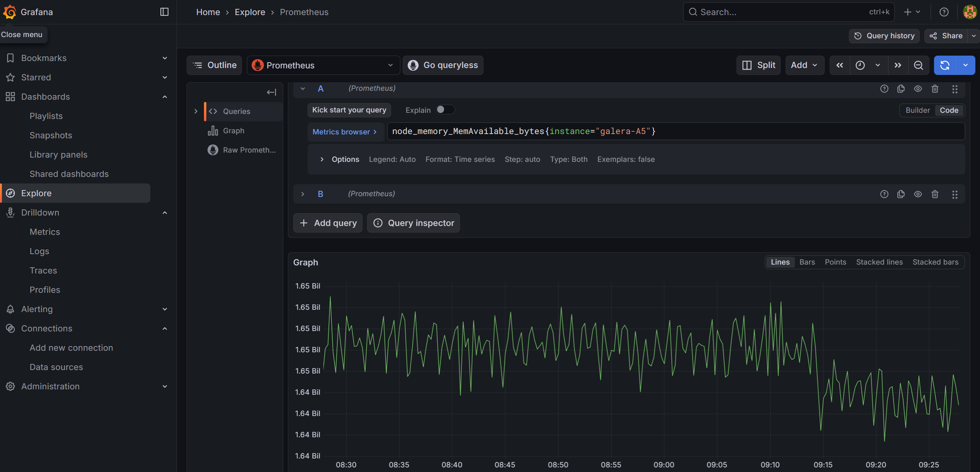Screen dimensions: 980x472
Task: Click the refresh query run icon
Action: pyautogui.click(x=944, y=65)
